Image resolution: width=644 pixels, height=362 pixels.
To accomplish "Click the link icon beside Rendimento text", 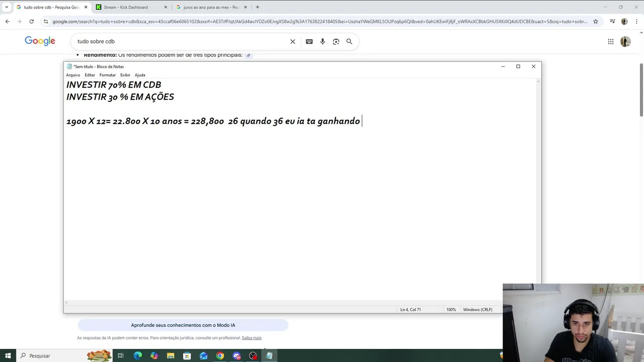I will coord(249,55).
